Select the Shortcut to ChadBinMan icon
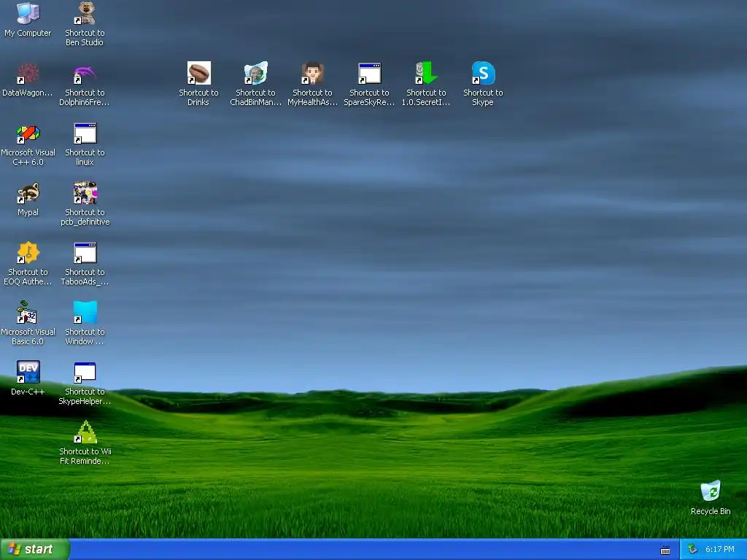 256,74
